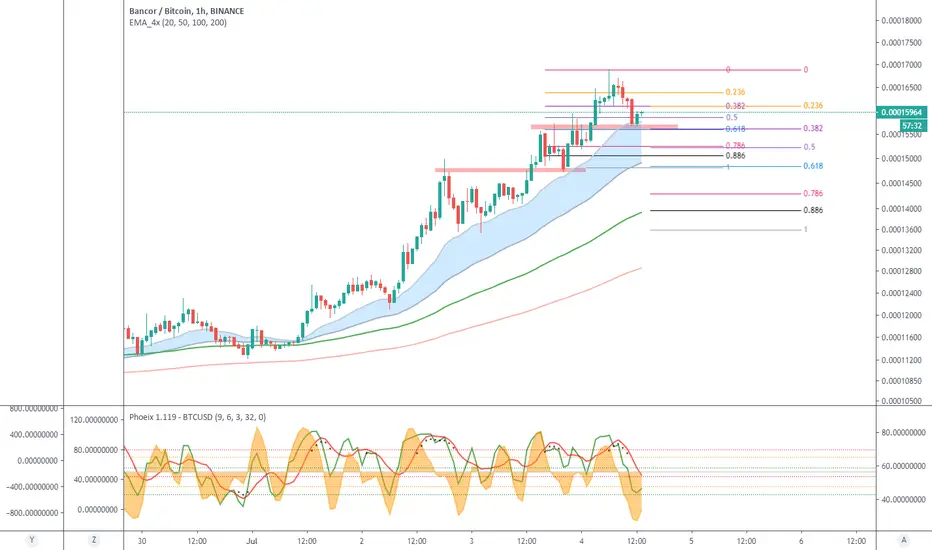Select the far-right pink 0 Fibonacci level label
This screenshot has height=550, width=932.
click(805, 70)
